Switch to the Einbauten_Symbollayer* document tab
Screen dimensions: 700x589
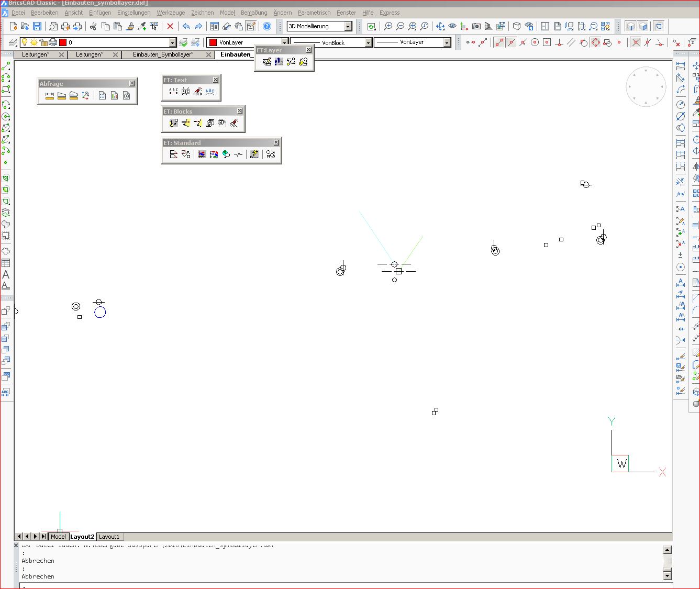point(162,54)
